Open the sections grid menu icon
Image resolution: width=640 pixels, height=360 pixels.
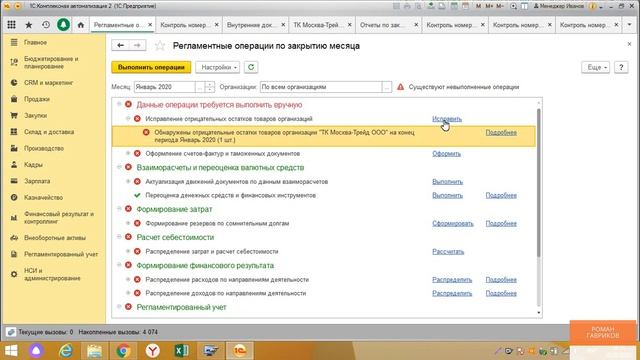11,25
